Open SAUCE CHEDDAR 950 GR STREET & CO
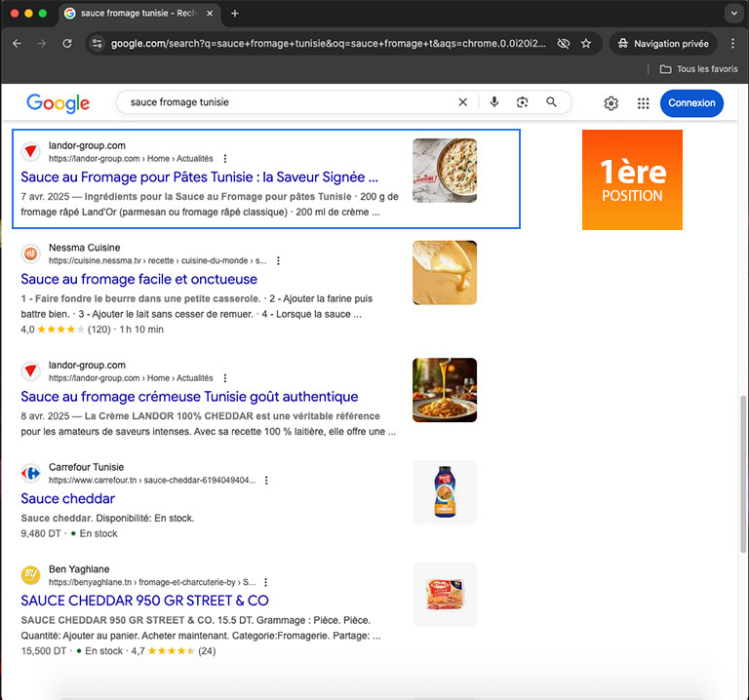Screen dimensions: 749x700 click(144, 601)
